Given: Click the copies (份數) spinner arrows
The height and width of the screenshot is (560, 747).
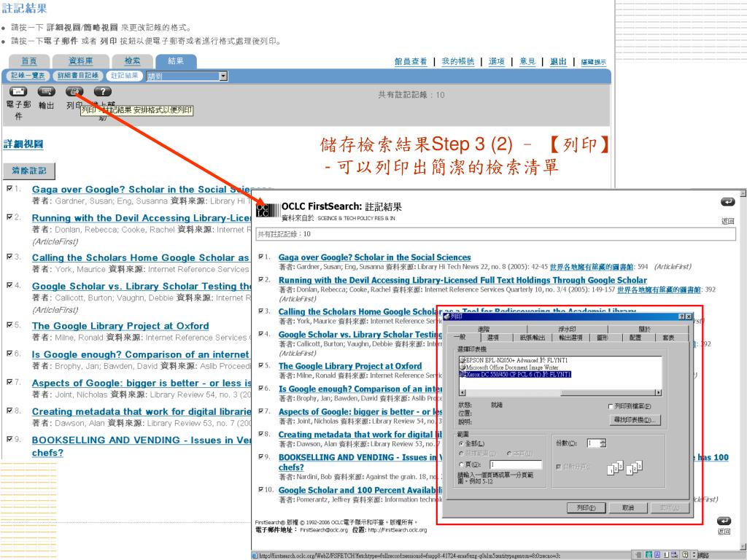Looking at the screenshot, I should click(603, 443).
